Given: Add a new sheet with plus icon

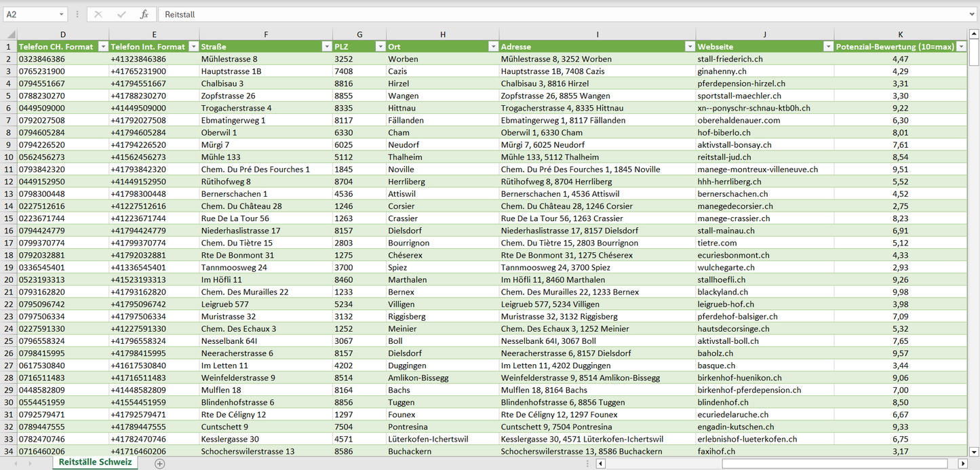Looking at the screenshot, I should coord(159,463).
